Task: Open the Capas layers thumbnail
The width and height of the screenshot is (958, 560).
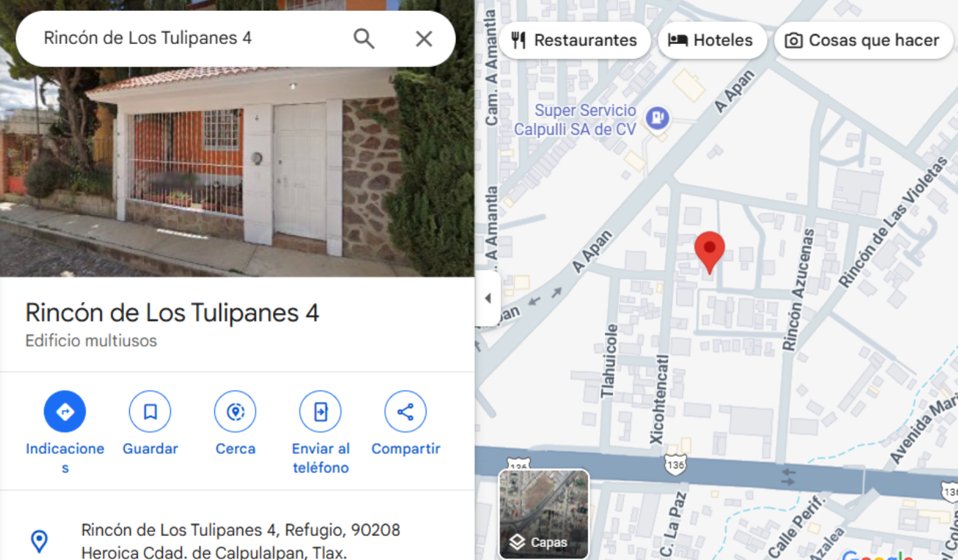Action: (544, 514)
